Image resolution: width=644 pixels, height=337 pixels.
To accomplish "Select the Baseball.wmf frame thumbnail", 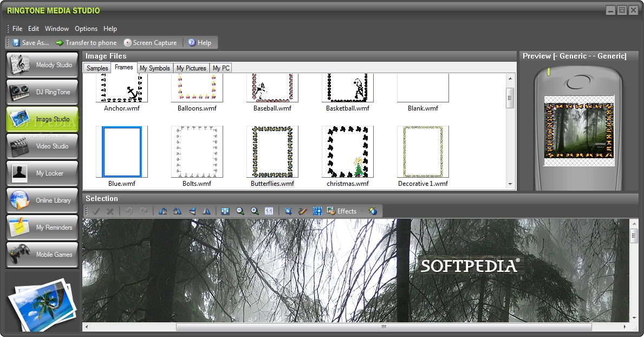I will pos(272,88).
